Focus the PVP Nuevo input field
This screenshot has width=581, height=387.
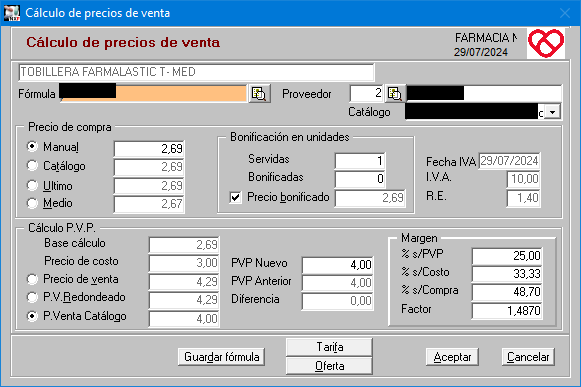[x=338, y=265]
